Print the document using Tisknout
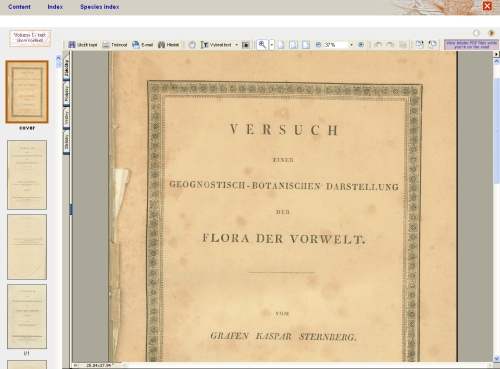Viewport: 500px width, 369px height. [x=115, y=45]
